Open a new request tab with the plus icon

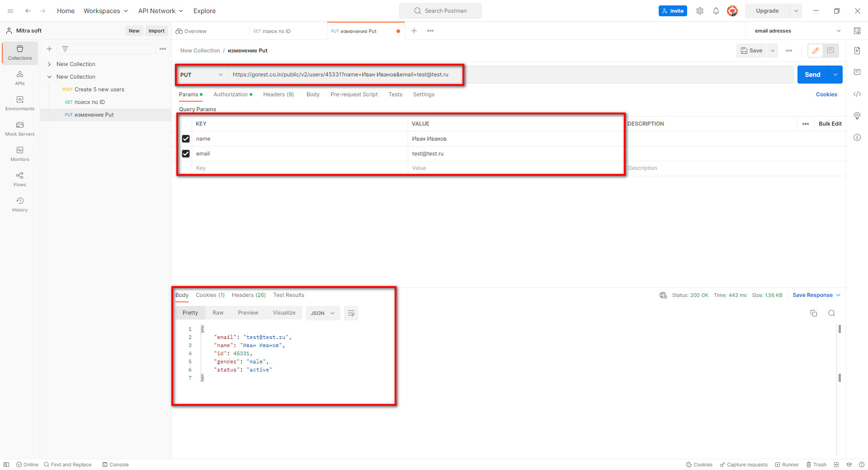[414, 31]
